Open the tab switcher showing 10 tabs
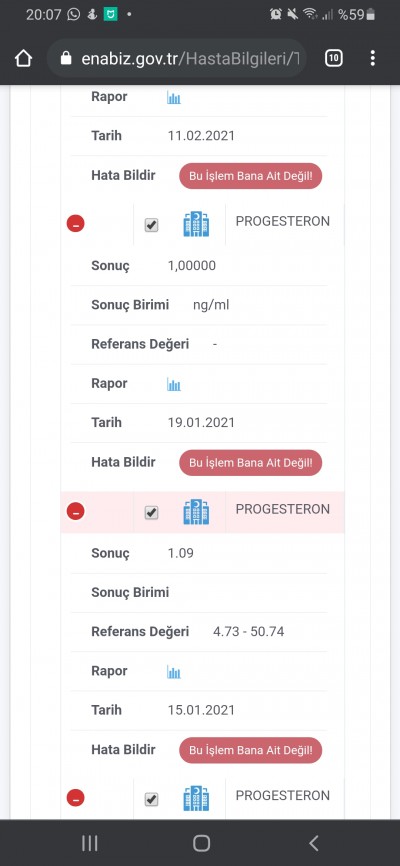400x866 pixels. 333,58
